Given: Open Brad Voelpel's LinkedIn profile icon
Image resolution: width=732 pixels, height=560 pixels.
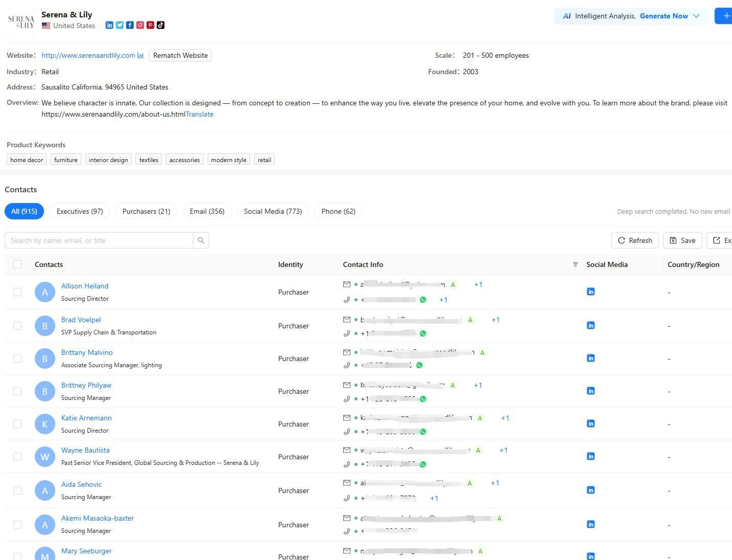Looking at the screenshot, I should [591, 325].
